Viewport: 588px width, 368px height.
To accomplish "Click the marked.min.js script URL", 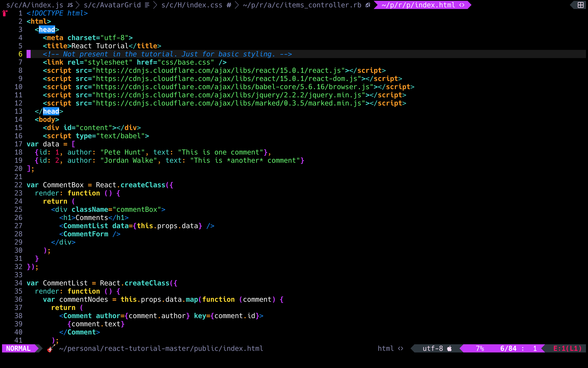I will coord(229,103).
